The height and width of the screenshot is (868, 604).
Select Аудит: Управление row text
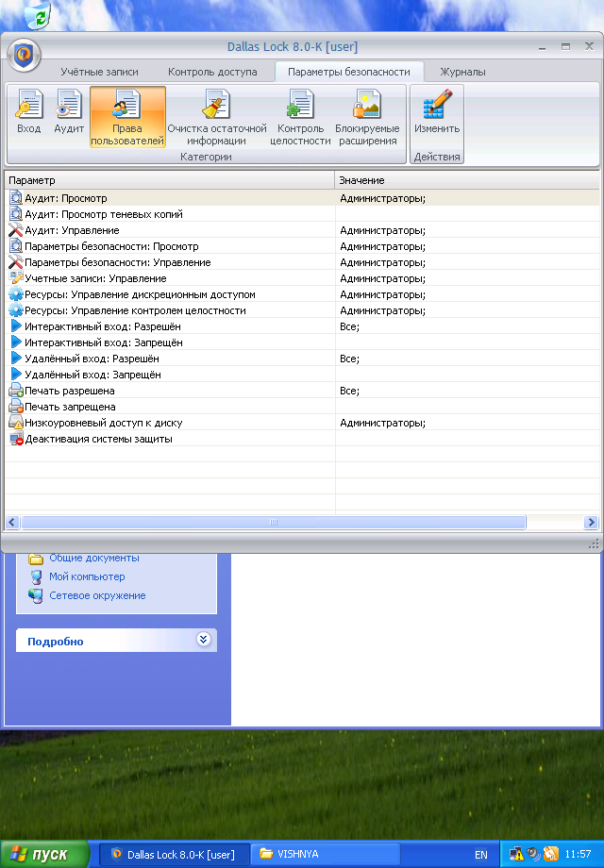(x=72, y=230)
